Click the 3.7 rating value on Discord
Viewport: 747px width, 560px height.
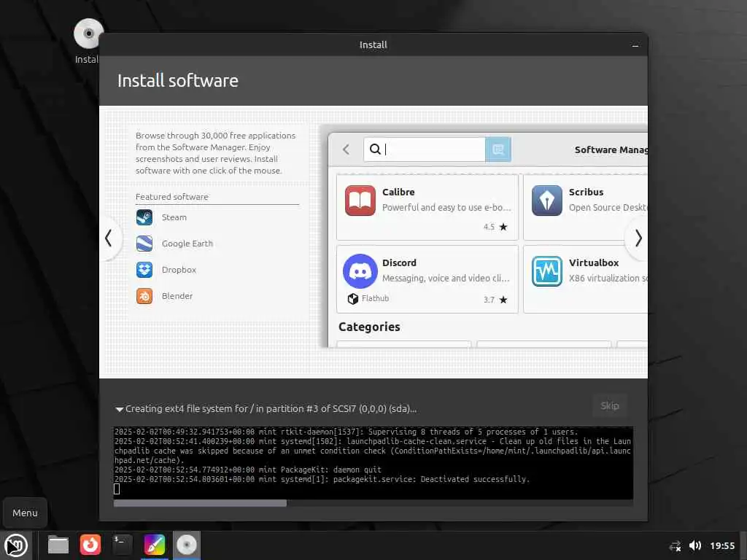click(489, 300)
